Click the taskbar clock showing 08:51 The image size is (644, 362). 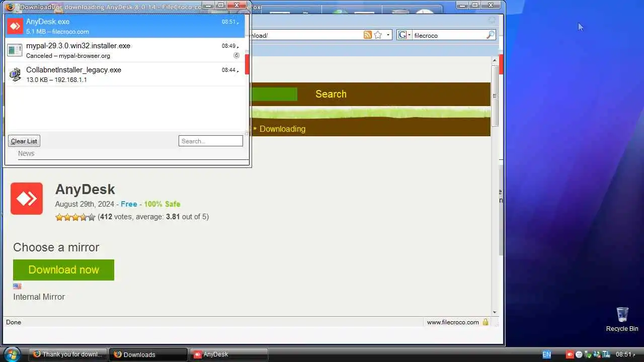pos(625,354)
